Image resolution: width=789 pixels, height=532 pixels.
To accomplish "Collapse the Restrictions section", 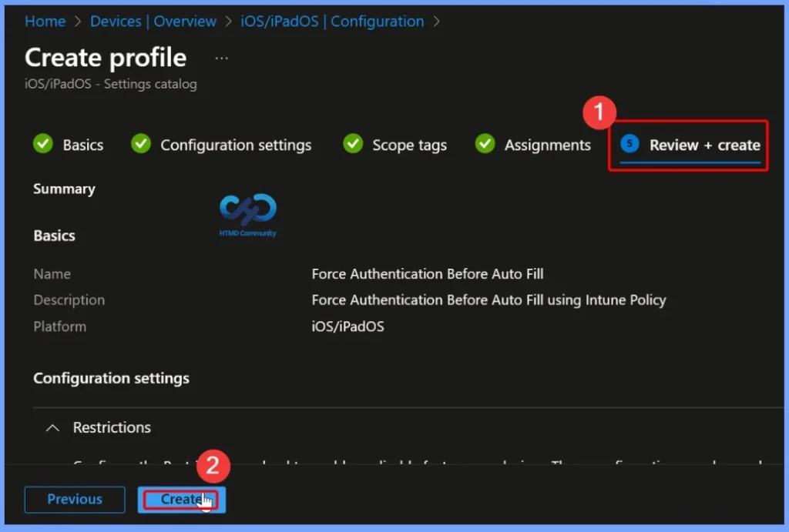I will click(52, 427).
